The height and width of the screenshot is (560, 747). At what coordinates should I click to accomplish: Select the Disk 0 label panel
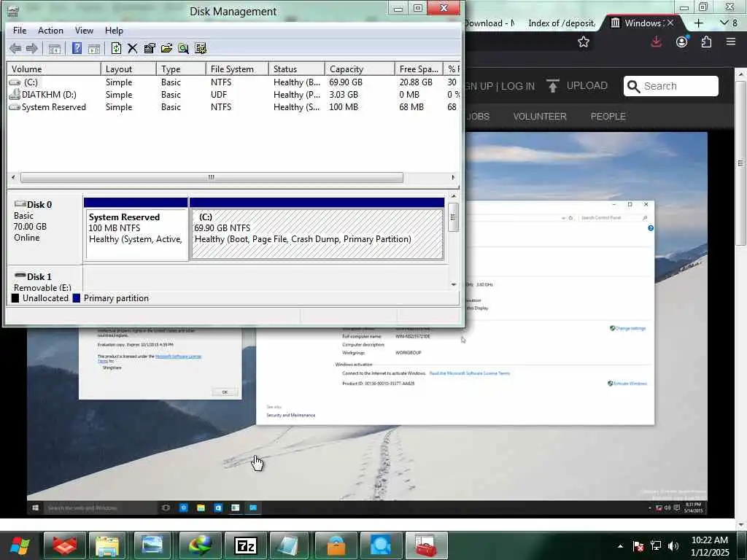[x=45, y=229]
